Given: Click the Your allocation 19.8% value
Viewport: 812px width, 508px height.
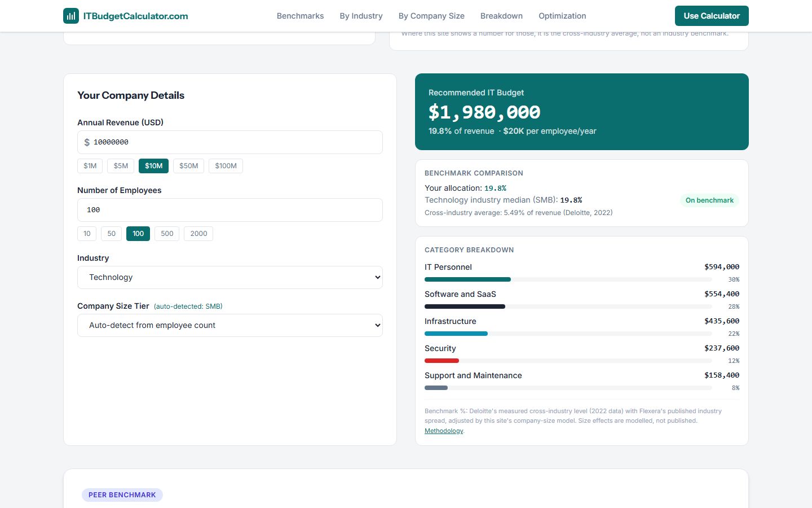Looking at the screenshot, I should pyautogui.click(x=495, y=189).
